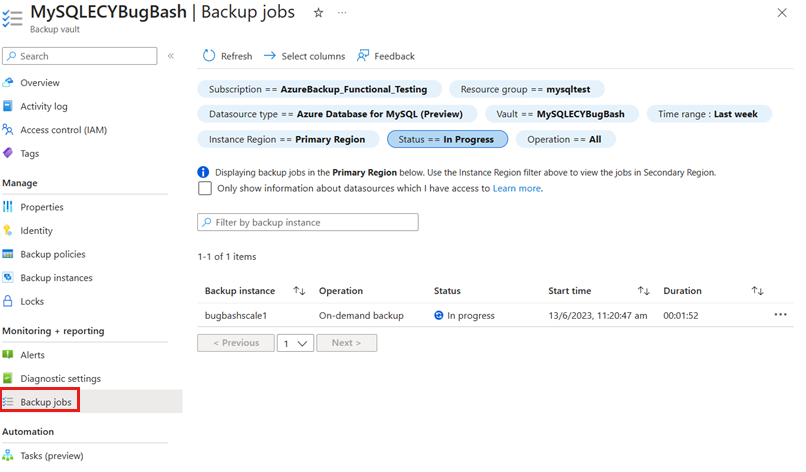Open Backup policies in the sidebar
This screenshot has width=806, height=472.
click(x=53, y=254)
